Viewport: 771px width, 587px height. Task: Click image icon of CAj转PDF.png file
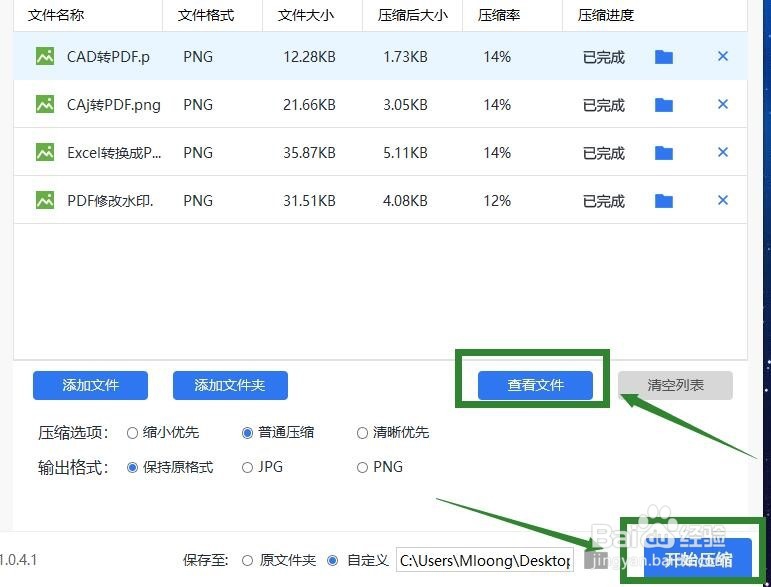click(45, 104)
